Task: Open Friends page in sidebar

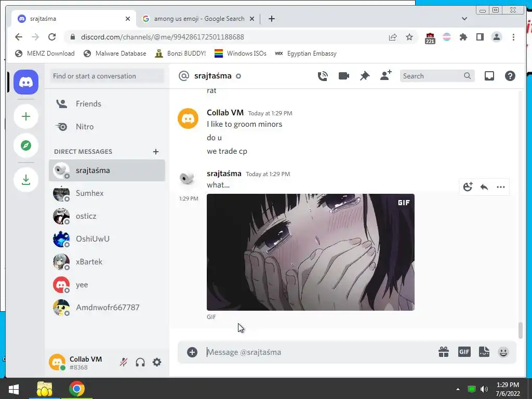Action: (107, 104)
